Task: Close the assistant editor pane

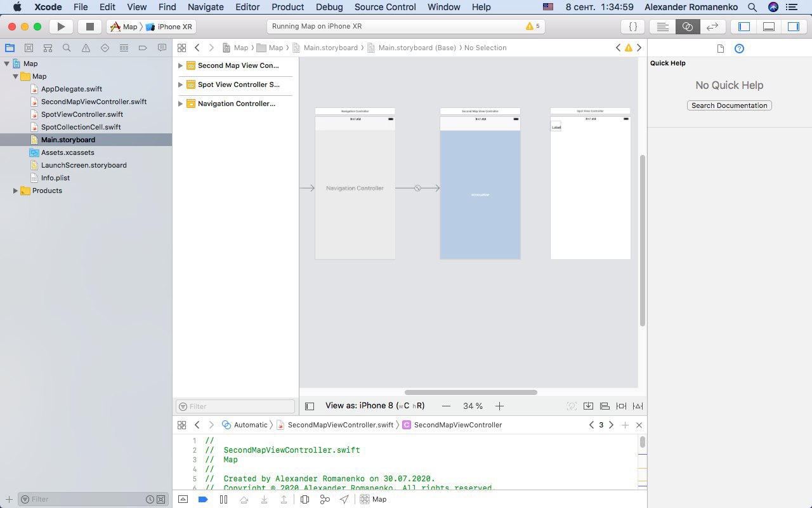Action: click(x=639, y=425)
